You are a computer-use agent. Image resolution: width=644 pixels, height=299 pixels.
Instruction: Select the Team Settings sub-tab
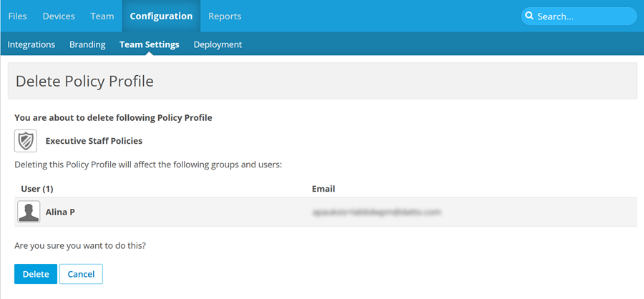150,44
